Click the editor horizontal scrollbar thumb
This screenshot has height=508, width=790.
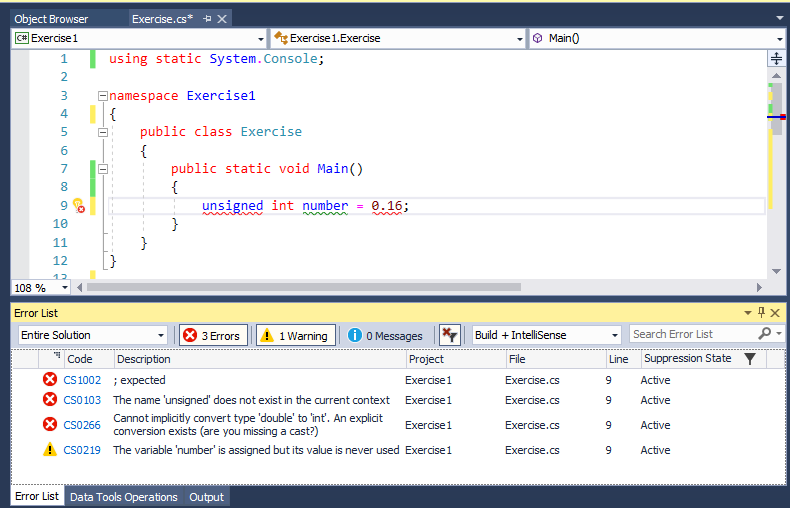click(304, 287)
